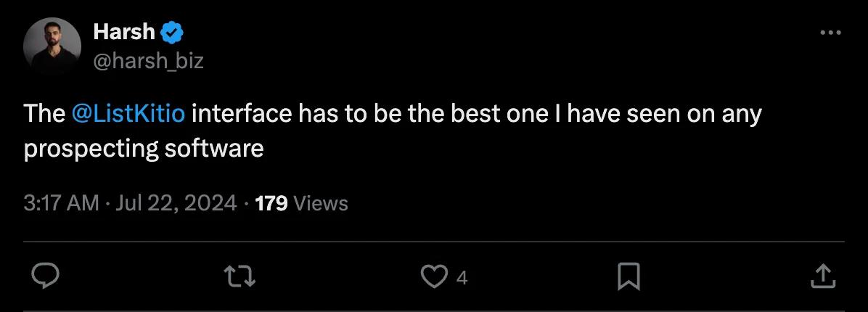This screenshot has height=312, width=868.
Task: Click the Jul 22, 2024 date
Action: (176, 204)
